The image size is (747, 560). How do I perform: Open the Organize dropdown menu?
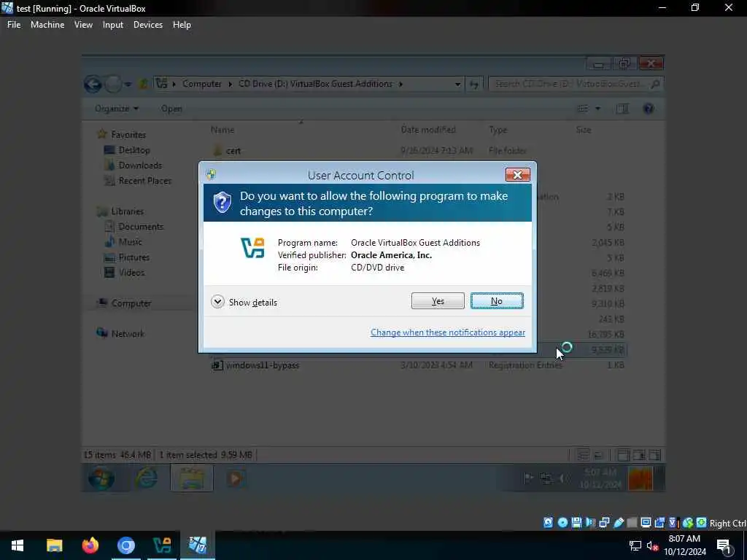pos(117,109)
